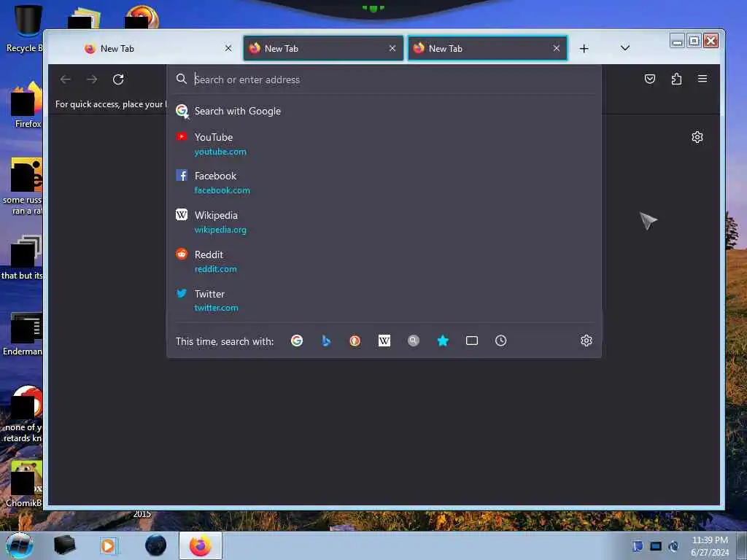Click the magnifier icon in address bar

click(181, 79)
